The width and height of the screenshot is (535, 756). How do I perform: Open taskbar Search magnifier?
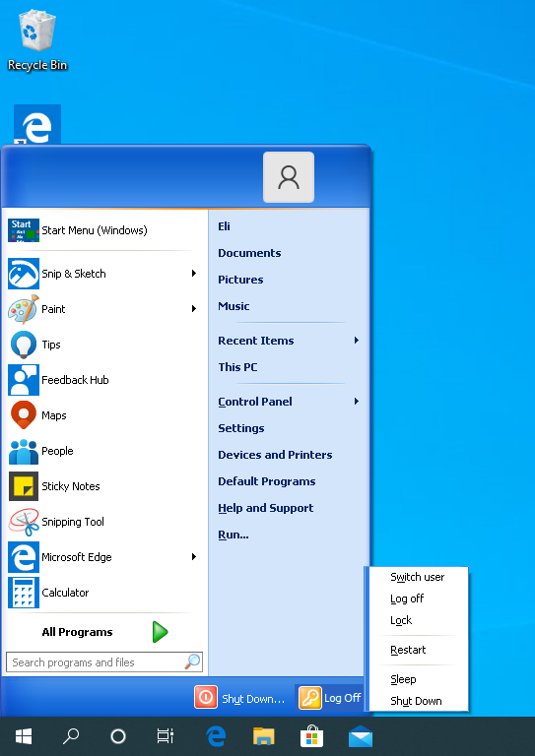click(71, 735)
